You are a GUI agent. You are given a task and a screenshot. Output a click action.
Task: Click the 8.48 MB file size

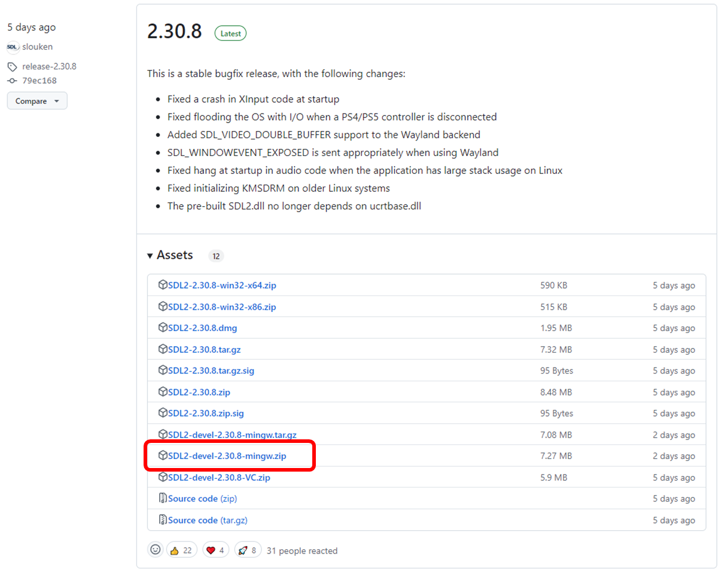point(556,393)
